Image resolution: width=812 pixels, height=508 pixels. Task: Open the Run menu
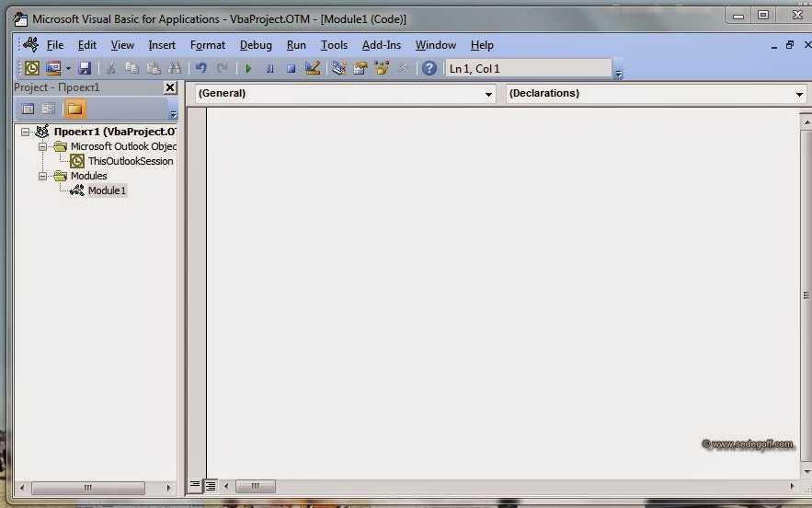click(296, 45)
